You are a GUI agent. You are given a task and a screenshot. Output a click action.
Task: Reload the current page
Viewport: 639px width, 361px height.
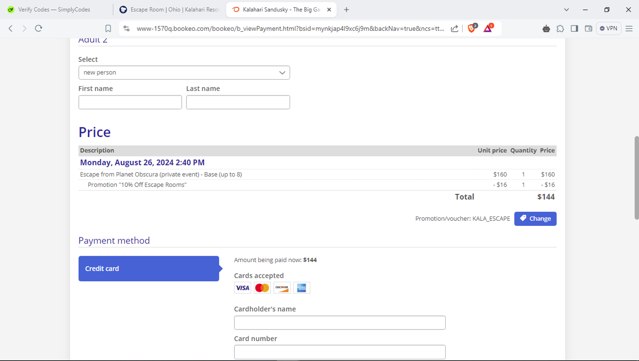click(38, 29)
